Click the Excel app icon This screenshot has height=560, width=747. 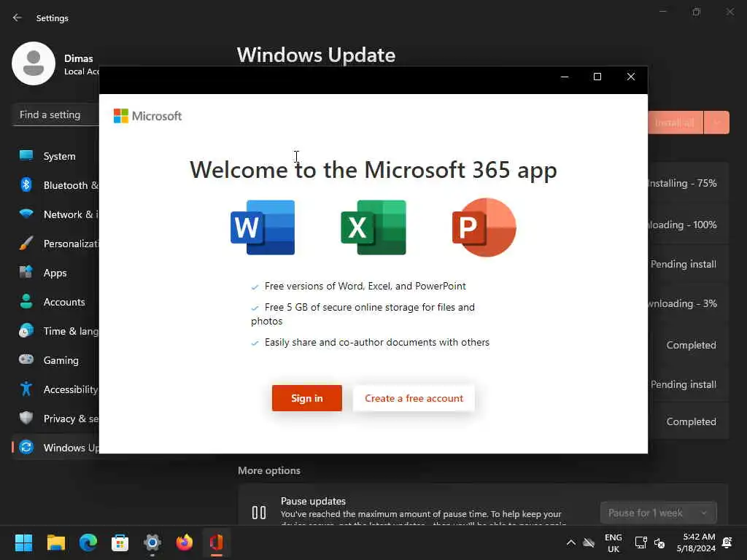[x=373, y=227]
